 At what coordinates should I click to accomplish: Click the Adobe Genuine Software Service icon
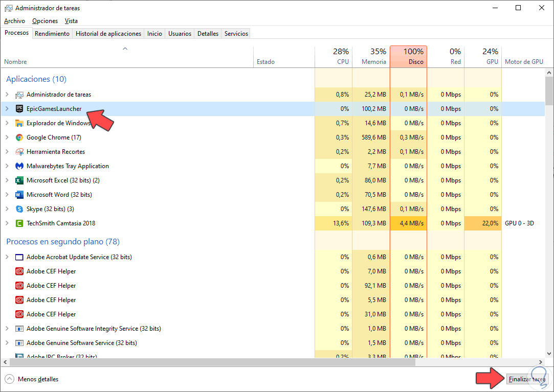click(x=19, y=343)
